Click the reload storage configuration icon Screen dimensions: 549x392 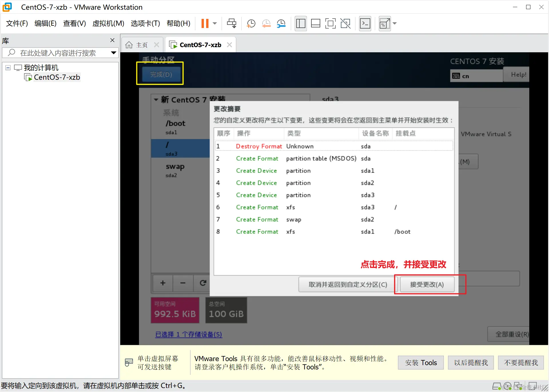(x=202, y=283)
